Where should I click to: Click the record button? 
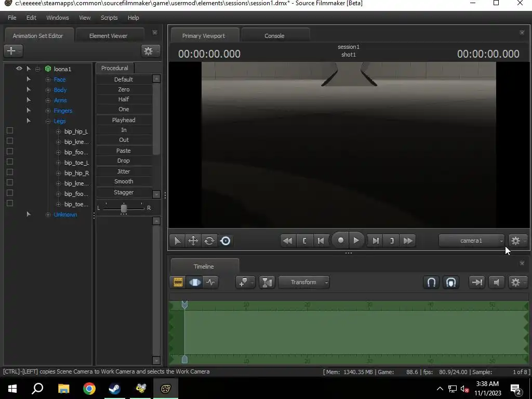coord(340,240)
